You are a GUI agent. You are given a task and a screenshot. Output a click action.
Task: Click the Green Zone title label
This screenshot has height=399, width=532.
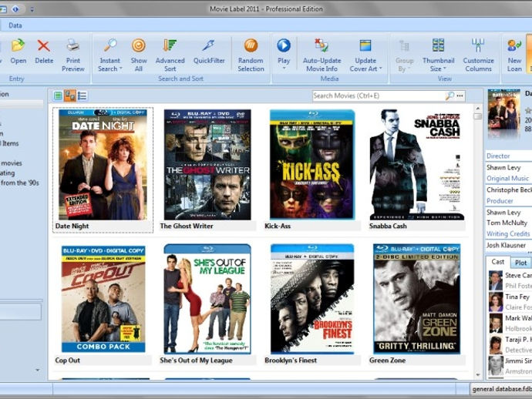coord(388,360)
